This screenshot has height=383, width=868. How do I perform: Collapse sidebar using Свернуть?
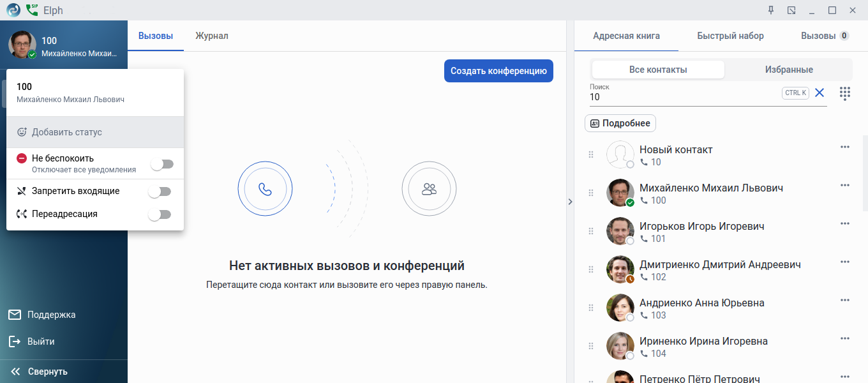click(40, 372)
